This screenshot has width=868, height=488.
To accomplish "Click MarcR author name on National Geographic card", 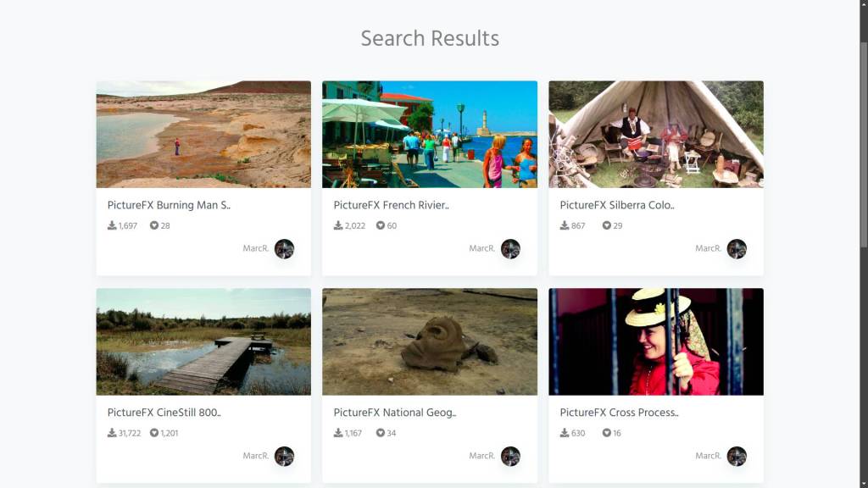I will 481,456.
